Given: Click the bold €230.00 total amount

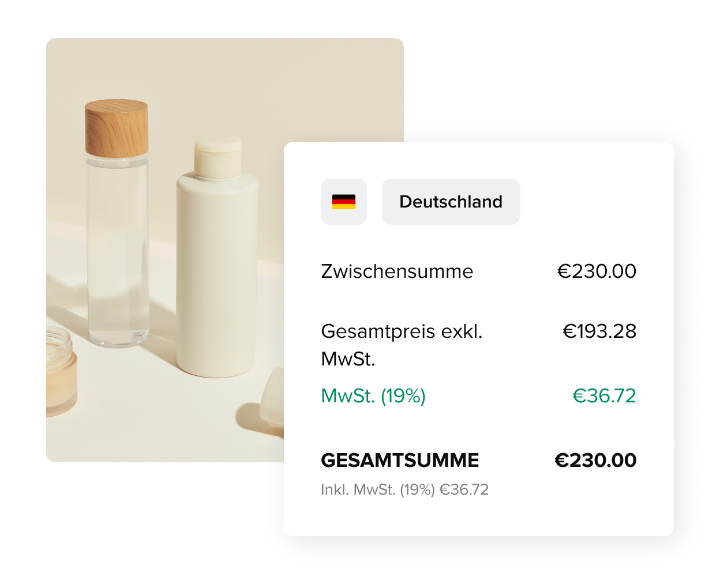Looking at the screenshot, I should click(x=595, y=460).
